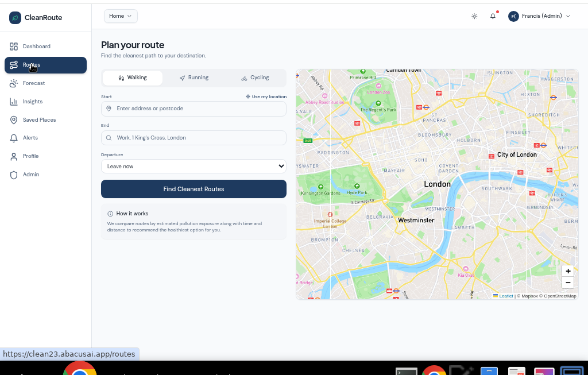Click the crosshair location icon

tap(248, 96)
